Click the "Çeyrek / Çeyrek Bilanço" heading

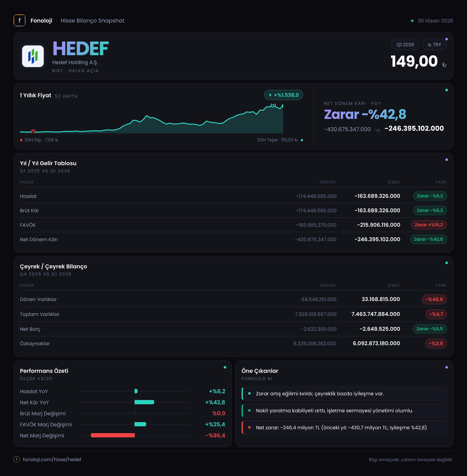coord(53,266)
